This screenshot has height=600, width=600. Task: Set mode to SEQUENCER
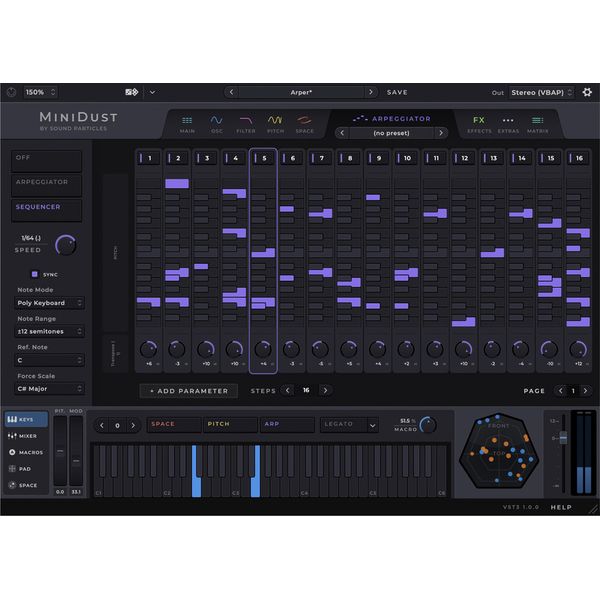(x=47, y=210)
